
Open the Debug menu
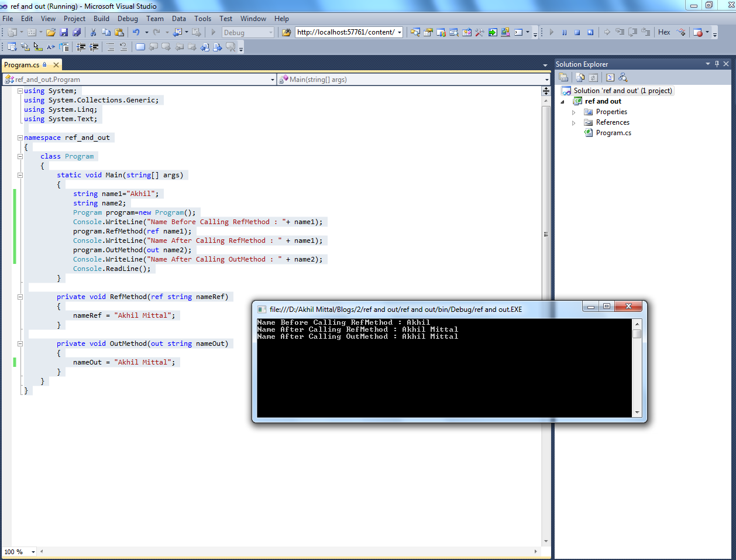pos(128,19)
